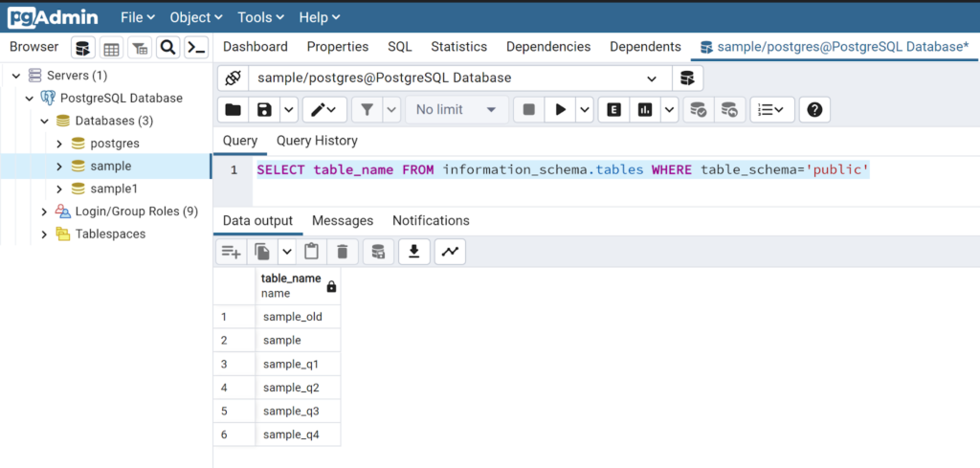Click the Paste clipboard icon
The height and width of the screenshot is (468, 980).
click(x=311, y=252)
